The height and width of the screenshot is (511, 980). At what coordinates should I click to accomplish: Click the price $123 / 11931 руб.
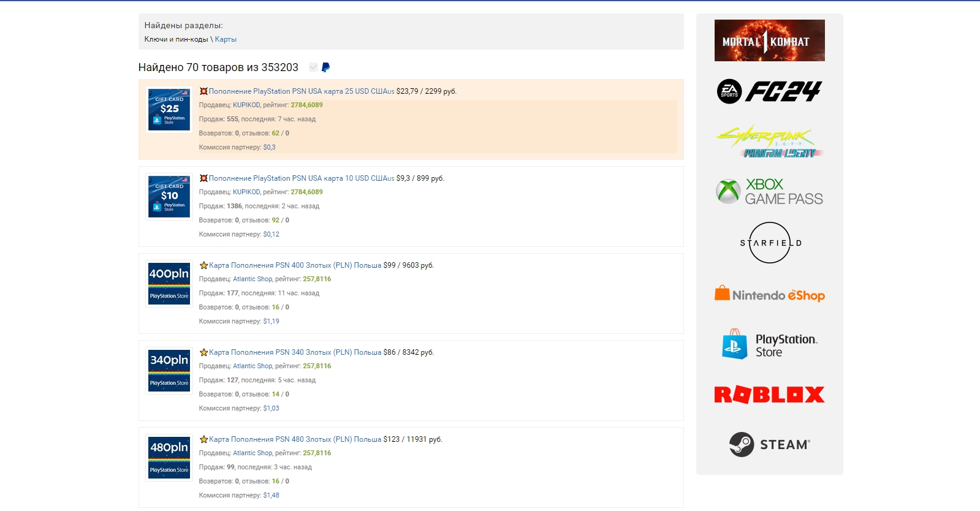pos(413,439)
